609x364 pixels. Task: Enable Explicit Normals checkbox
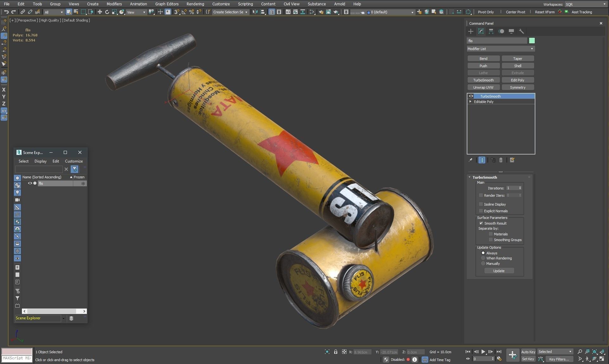pos(481,211)
